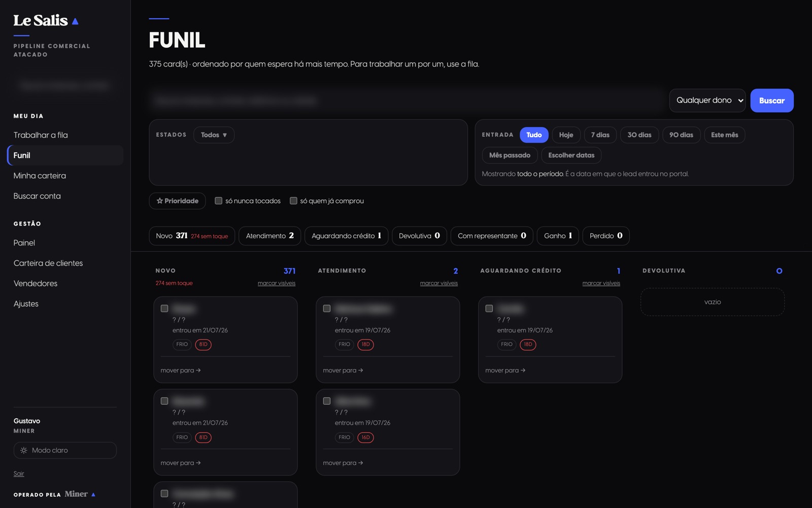This screenshot has width=812, height=508.
Task: Select the card checkbox in Aguardando Crédito column
Action: pos(489,308)
